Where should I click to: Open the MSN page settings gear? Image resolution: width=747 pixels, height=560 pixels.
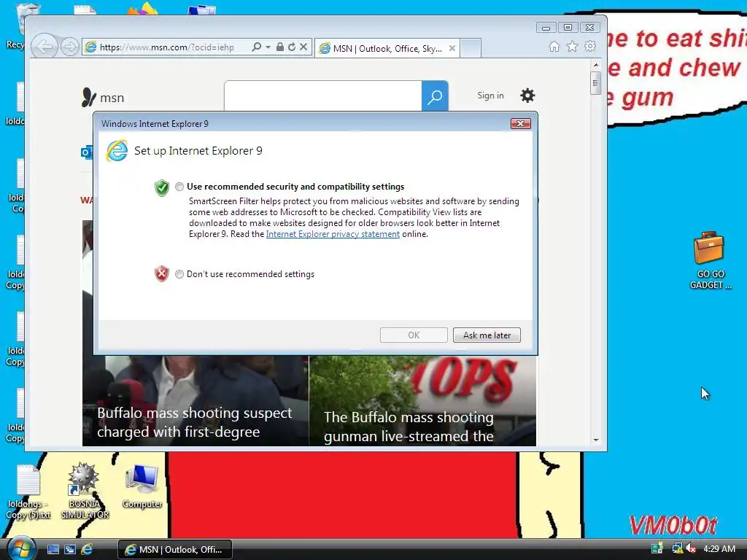[527, 96]
